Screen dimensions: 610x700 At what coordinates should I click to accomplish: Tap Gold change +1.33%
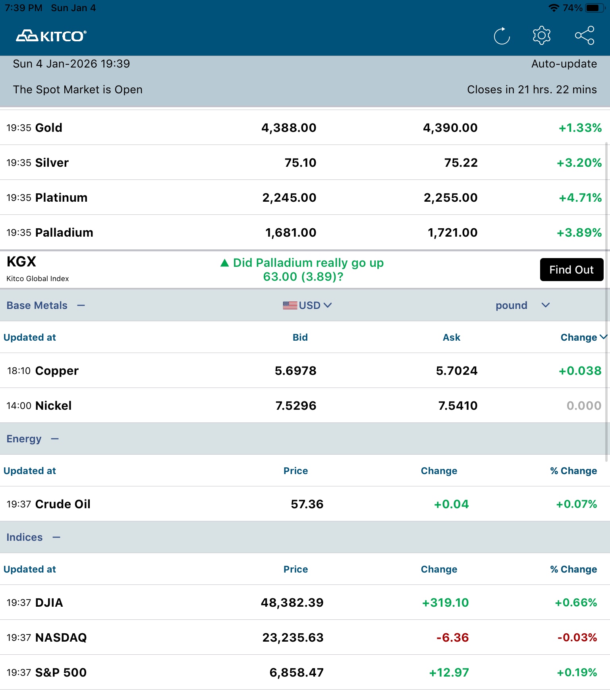click(x=580, y=128)
